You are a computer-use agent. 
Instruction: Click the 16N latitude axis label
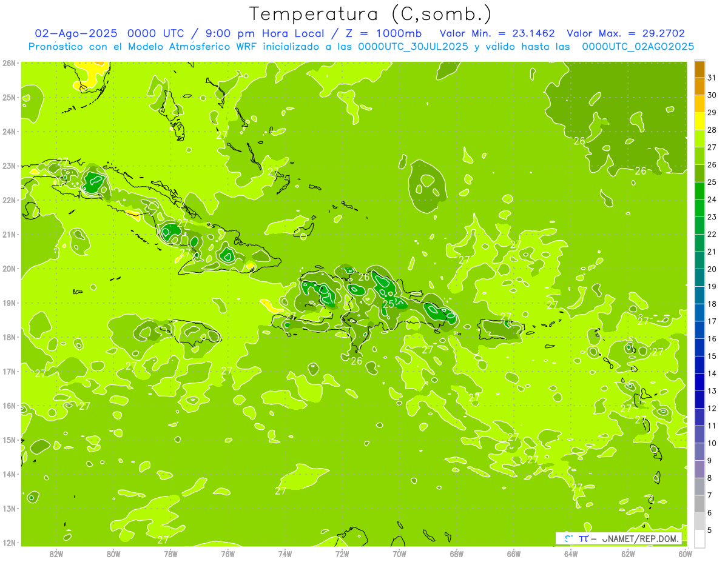coord(8,406)
